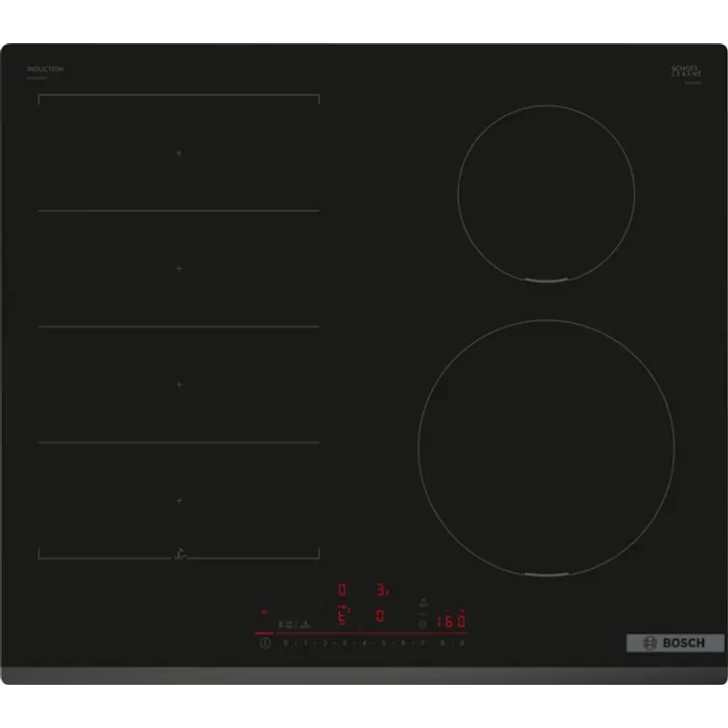Tap the third cross in flex zone

tap(179, 385)
